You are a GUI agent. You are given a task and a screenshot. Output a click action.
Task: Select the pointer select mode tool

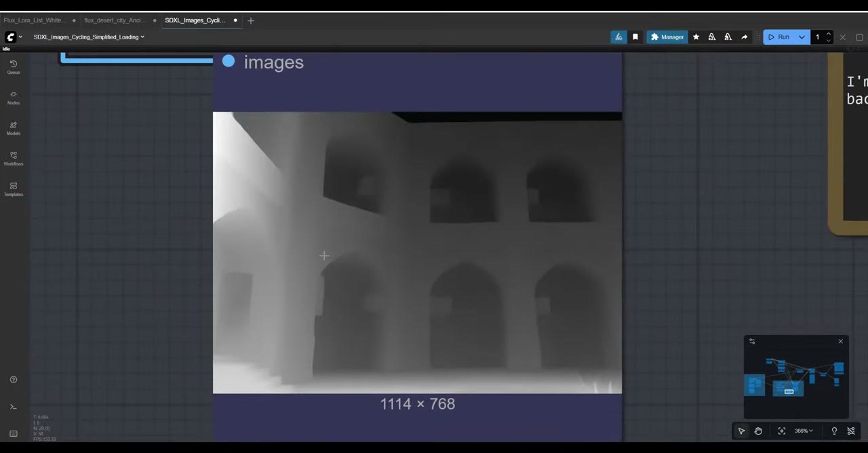click(x=742, y=431)
